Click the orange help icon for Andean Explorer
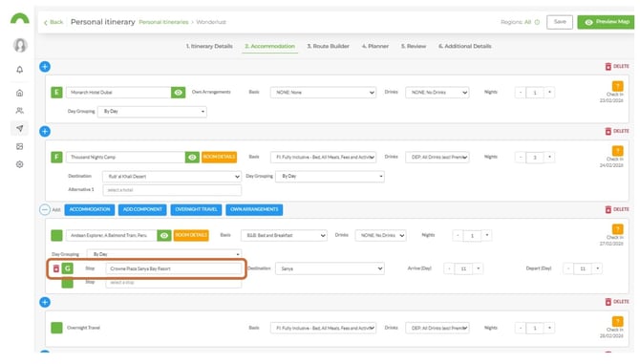Viewport: 640px width, 364px height. click(617, 229)
